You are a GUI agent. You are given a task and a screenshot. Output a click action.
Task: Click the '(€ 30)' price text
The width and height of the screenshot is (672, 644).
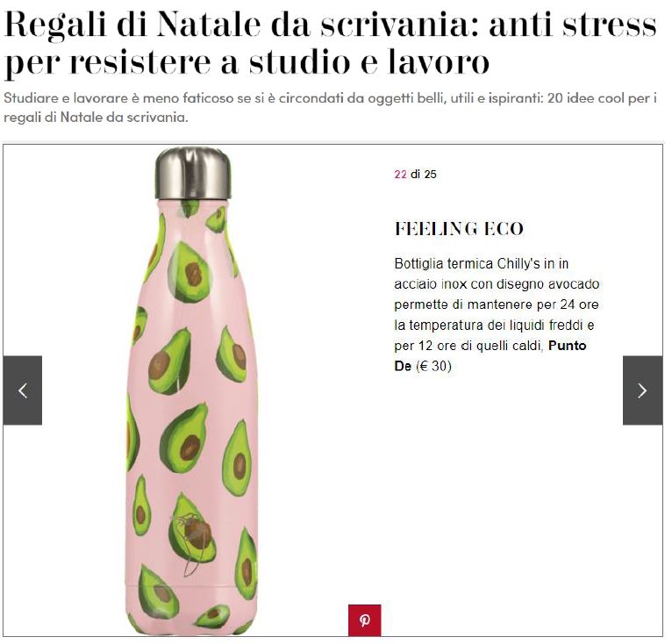433,366
